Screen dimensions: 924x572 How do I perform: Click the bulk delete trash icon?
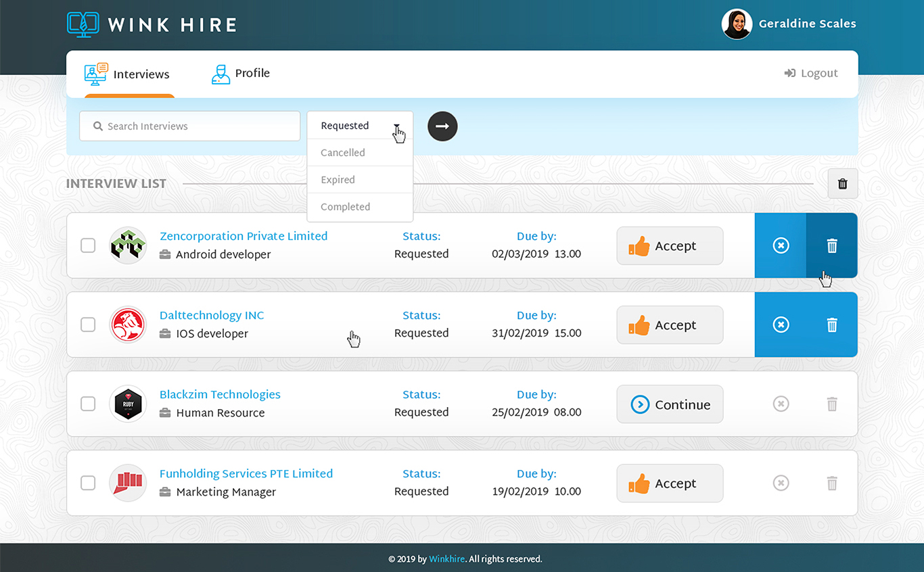coord(842,183)
